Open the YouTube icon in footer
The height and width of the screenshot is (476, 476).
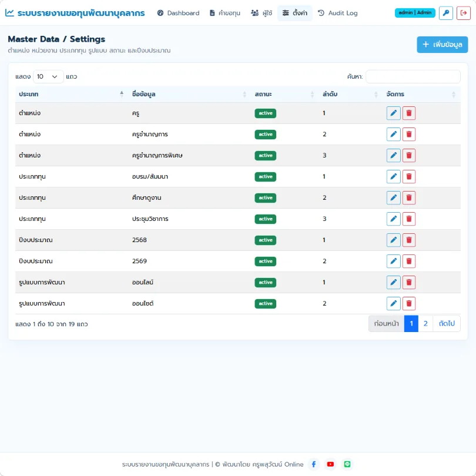click(x=330, y=464)
